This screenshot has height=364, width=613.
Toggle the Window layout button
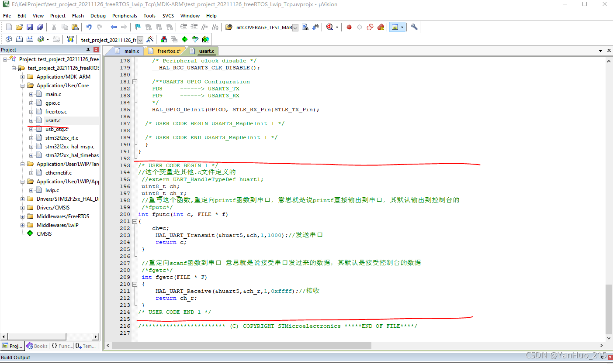pyautogui.click(x=395, y=27)
